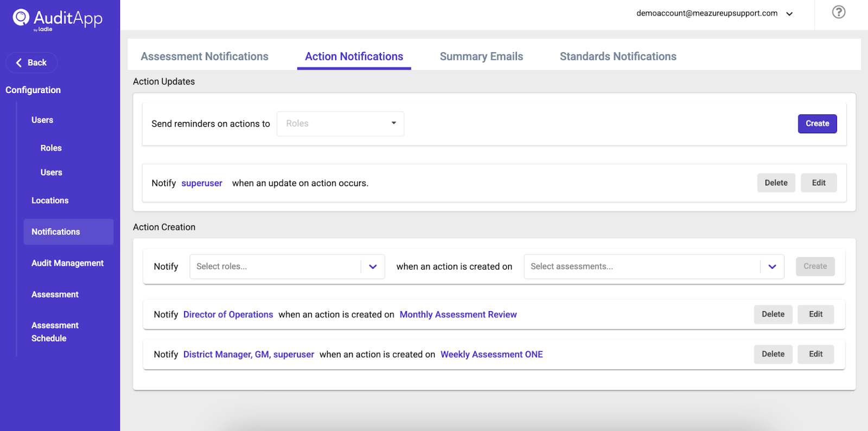Delete the Director of Operations notification

click(x=773, y=314)
